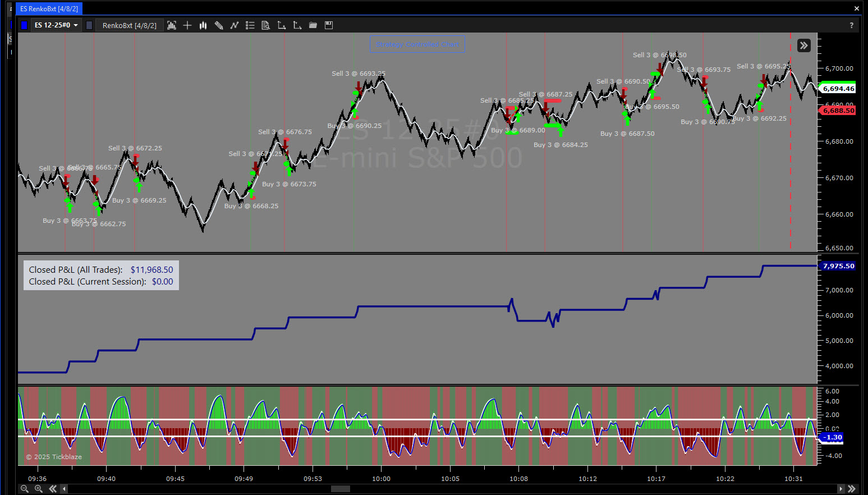The width and height of the screenshot is (868, 495).
Task: Open the RenkoBxt [4/8/2] bar type selector
Action: [x=129, y=25]
